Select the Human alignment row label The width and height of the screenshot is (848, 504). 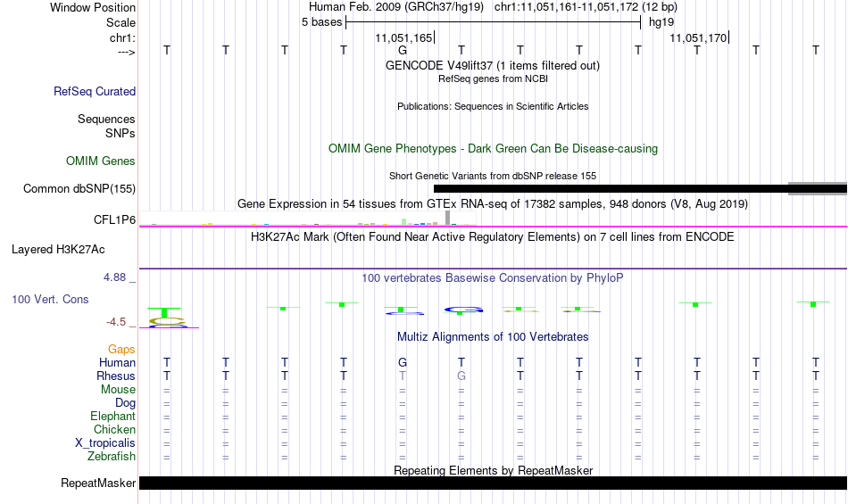click(x=117, y=362)
